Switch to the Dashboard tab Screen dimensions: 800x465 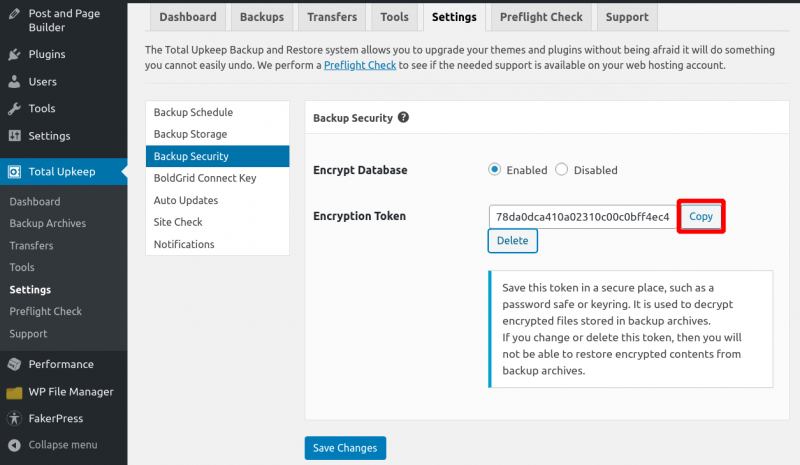click(x=188, y=17)
